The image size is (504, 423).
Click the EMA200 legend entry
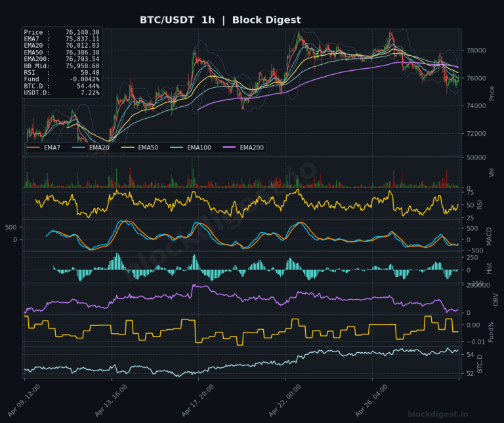243,148
